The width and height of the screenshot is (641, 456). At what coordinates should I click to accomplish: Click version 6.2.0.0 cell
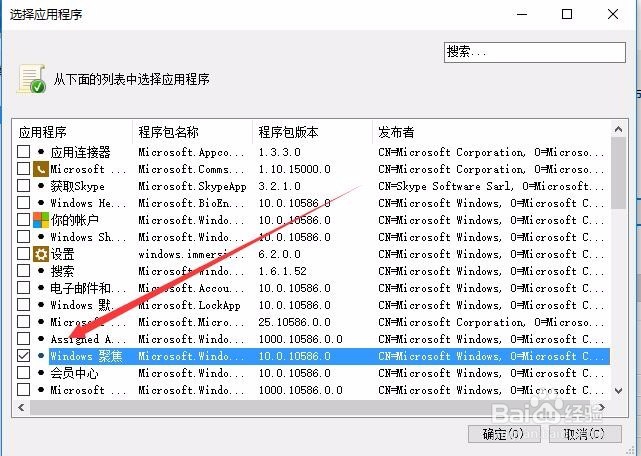[279, 254]
